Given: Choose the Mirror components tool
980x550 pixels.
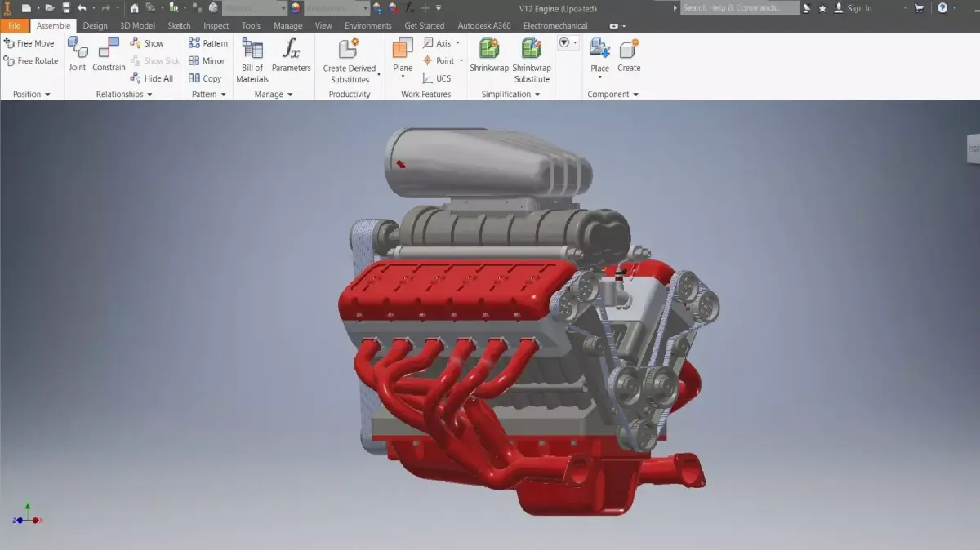Looking at the screenshot, I should coord(207,61).
